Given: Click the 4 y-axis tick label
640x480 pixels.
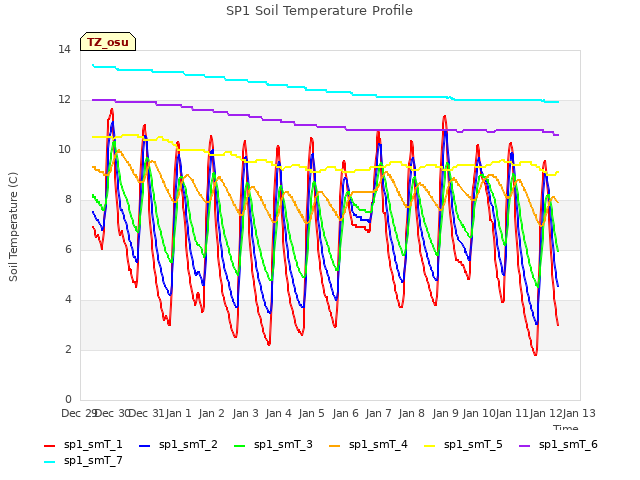Looking at the screenshot, I should click(x=68, y=300).
